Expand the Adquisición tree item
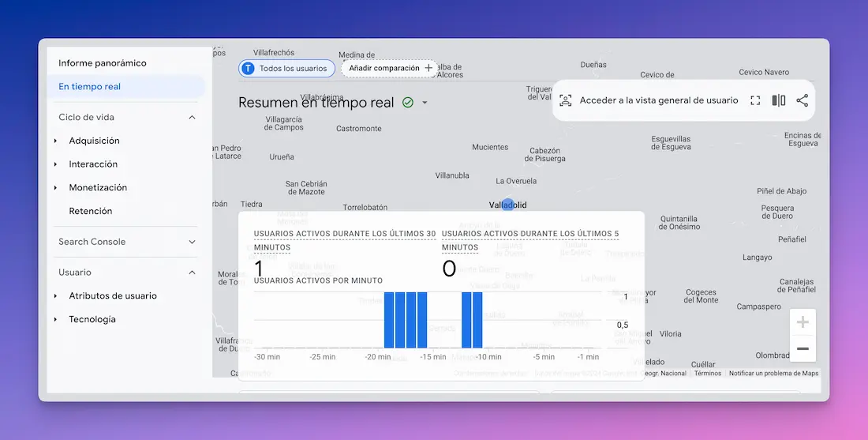The width and height of the screenshot is (868, 440). pyautogui.click(x=56, y=141)
